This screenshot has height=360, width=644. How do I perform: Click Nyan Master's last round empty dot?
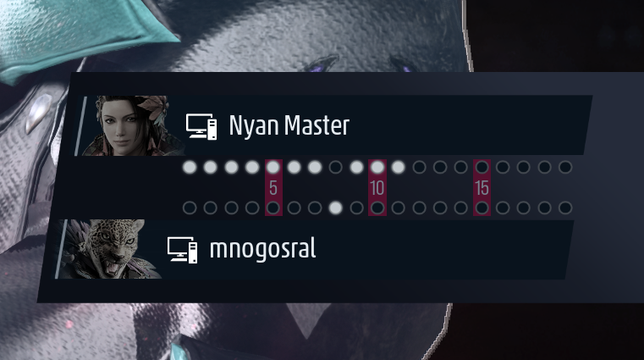click(x=565, y=167)
